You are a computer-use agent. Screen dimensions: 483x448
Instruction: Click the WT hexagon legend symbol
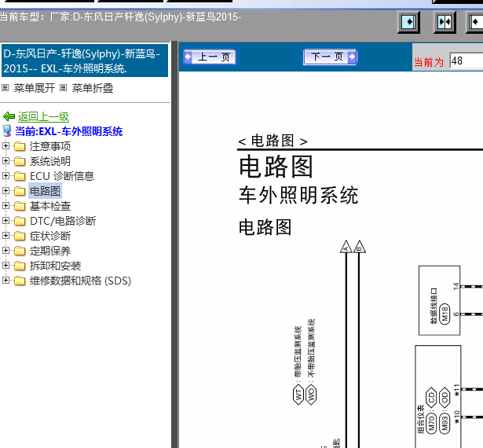(x=298, y=395)
